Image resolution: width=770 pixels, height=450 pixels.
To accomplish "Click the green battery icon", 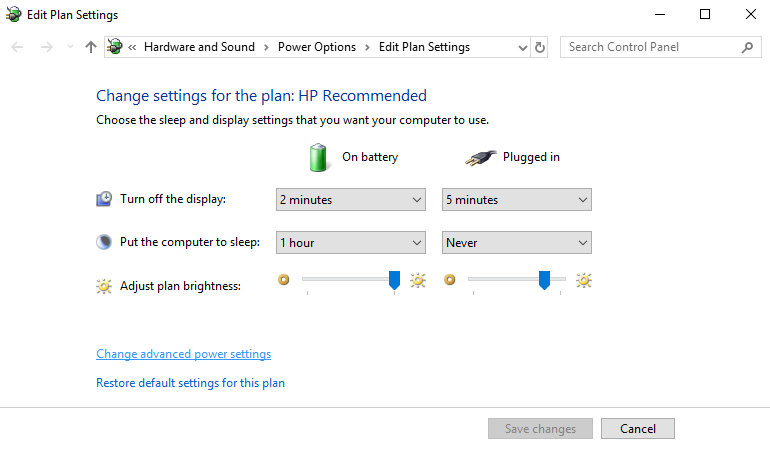I will coord(318,157).
